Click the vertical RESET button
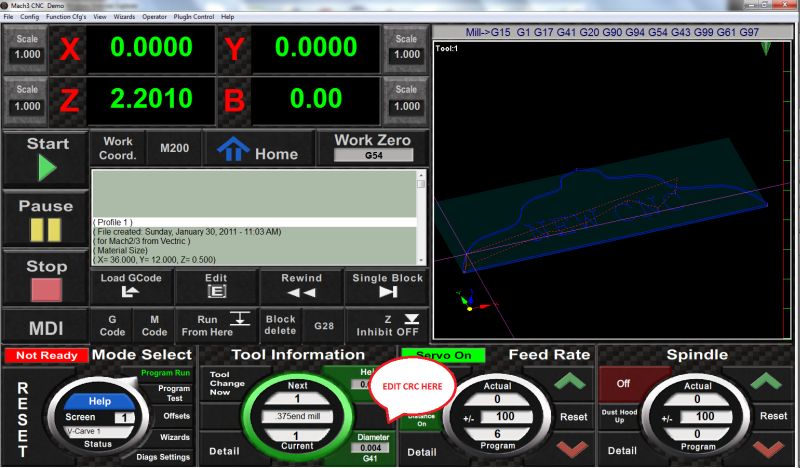Viewport: 800px width, 468px height. click(22, 419)
